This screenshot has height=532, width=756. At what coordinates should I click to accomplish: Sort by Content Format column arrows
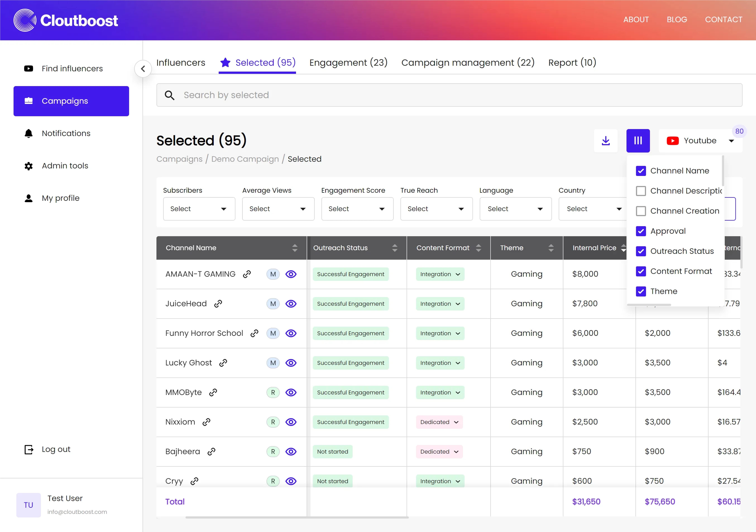pyautogui.click(x=478, y=248)
